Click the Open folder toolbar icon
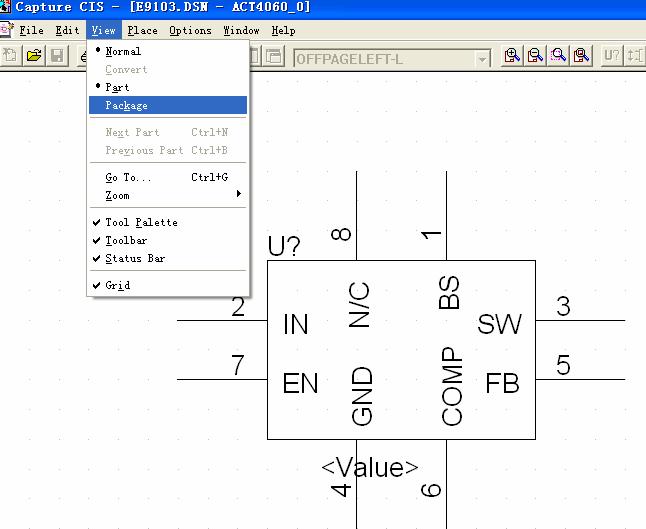The image size is (646, 529). pos(34,55)
